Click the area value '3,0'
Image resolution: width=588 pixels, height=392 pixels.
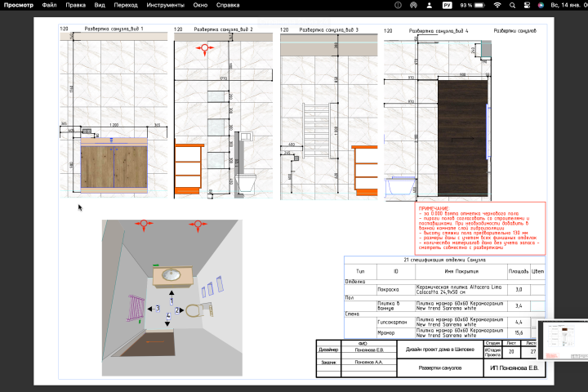519,290
